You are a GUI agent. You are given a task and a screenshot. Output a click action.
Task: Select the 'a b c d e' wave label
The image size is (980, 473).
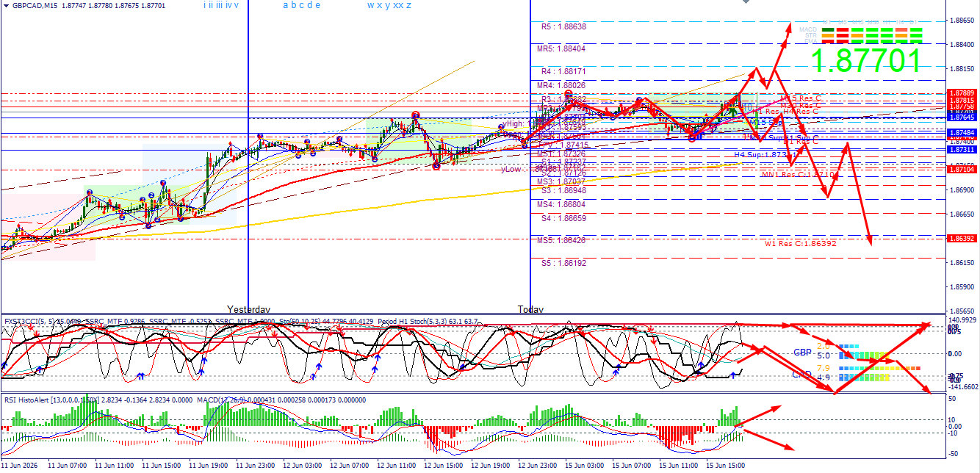[x=301, y=5]
